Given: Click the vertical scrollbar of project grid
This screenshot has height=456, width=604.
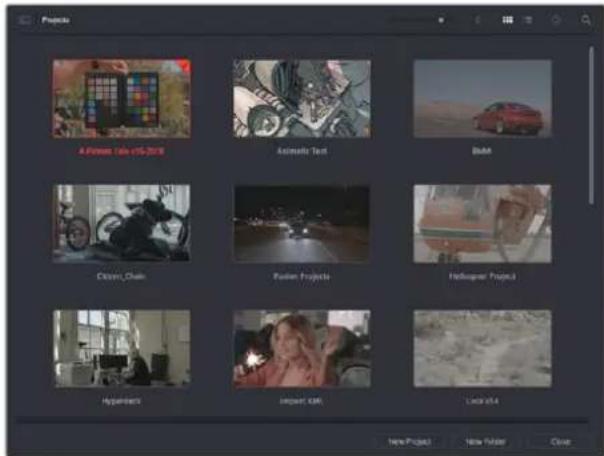Looking at the screenshot, I should (591, 126).
